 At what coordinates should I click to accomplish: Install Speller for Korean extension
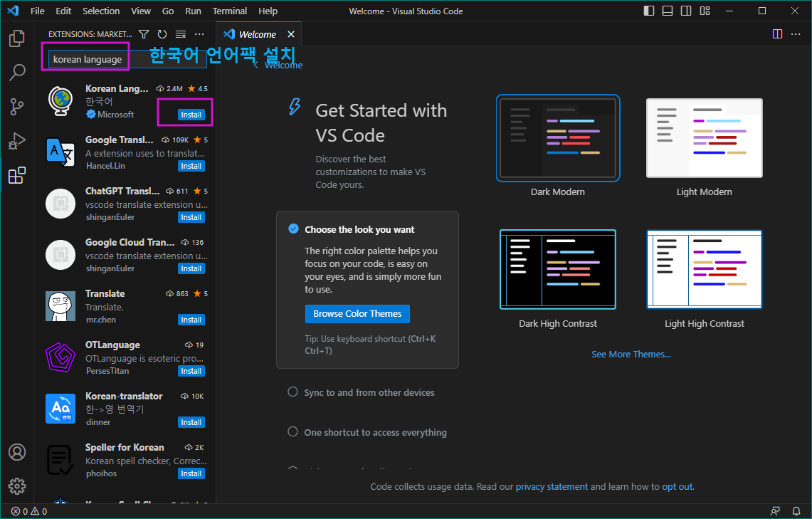[191, 473]
